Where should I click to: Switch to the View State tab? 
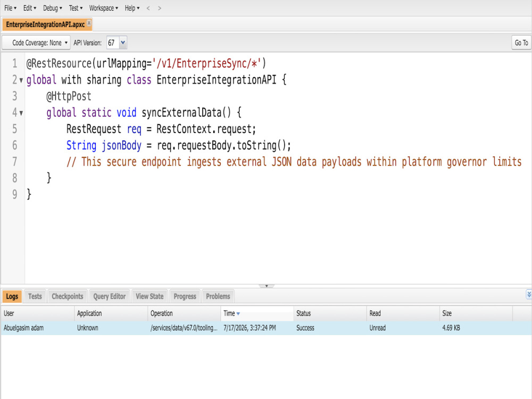coord(149,296)
